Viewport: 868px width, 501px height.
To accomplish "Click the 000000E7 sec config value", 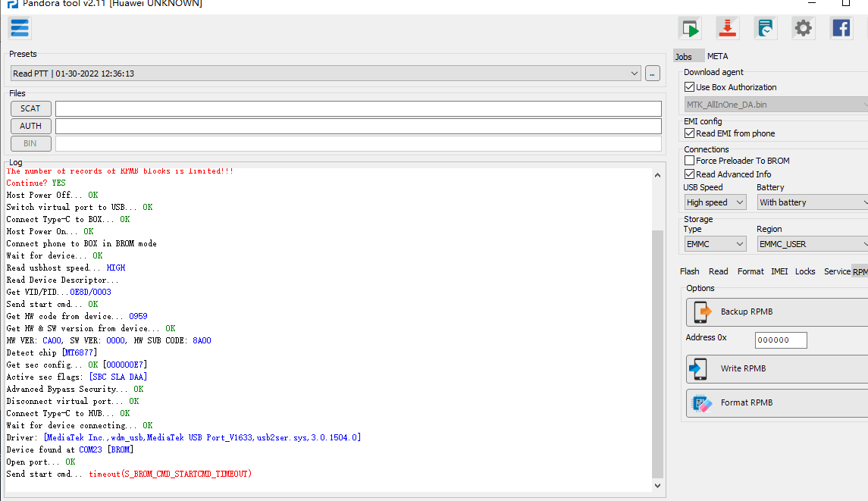I will (x=124, y=365).
